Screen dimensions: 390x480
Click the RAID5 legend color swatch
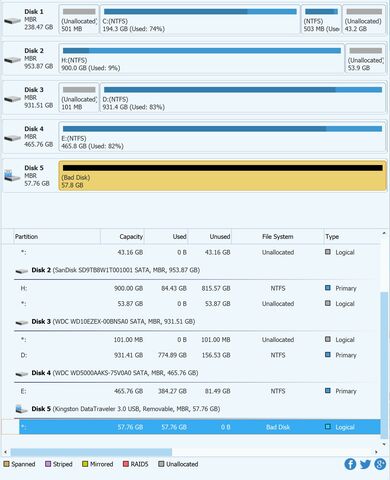coord(126,464)
